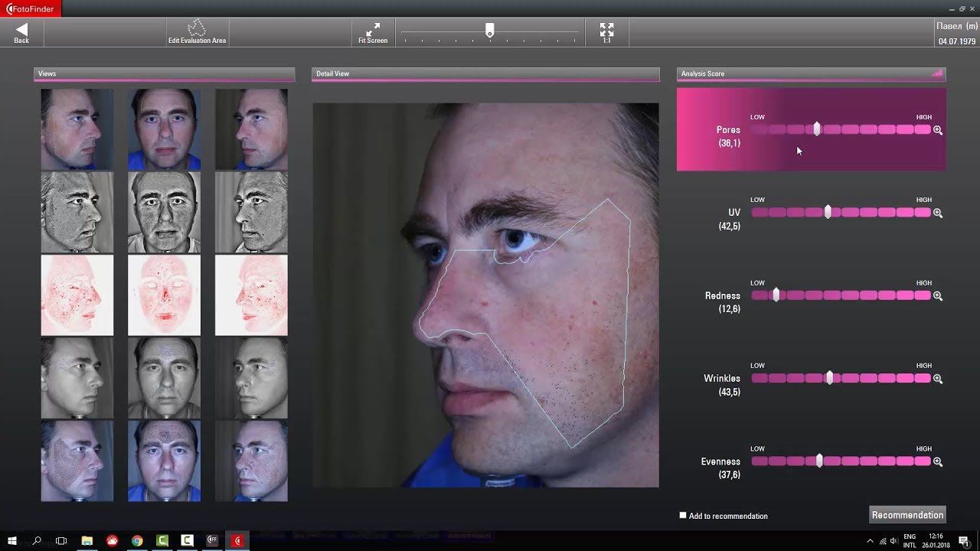Switch to the FotoFinder taskbar icon
This screenshot has height=551, width=980.
point(238,541)
